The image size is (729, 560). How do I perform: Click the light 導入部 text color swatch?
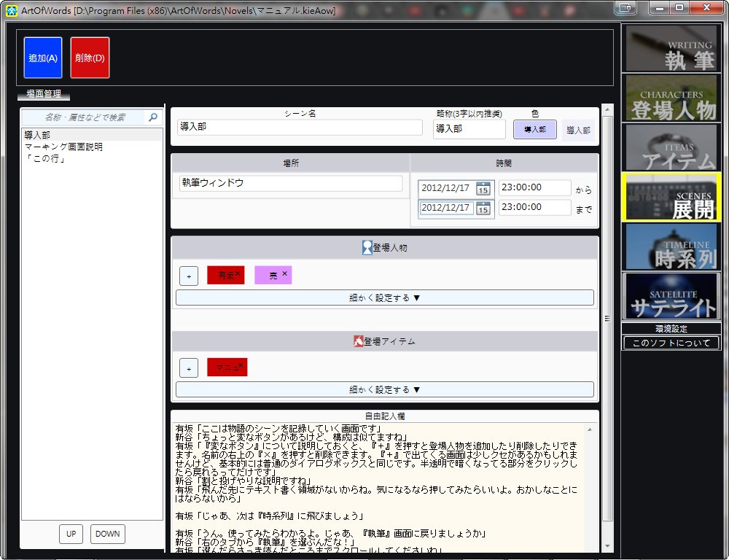[578, 131]
